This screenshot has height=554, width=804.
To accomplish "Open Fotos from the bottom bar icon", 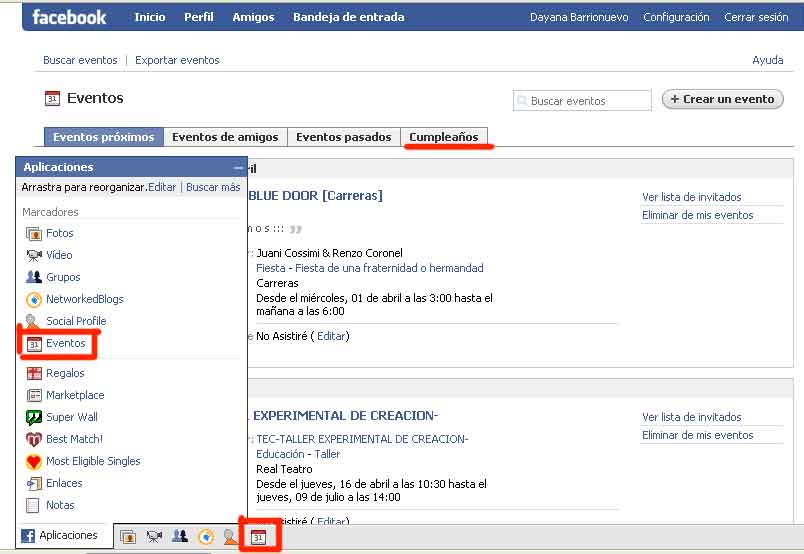I will (128, 537).
